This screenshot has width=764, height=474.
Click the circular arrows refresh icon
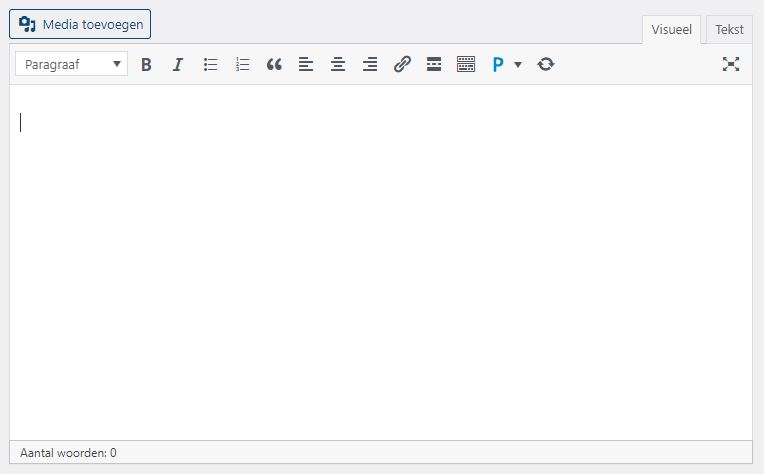(545, 64)
